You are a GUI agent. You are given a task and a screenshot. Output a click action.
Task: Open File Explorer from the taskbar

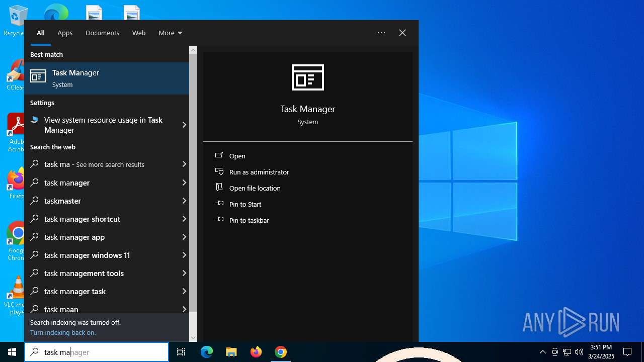pyautogui.click(x=231, y=352)
